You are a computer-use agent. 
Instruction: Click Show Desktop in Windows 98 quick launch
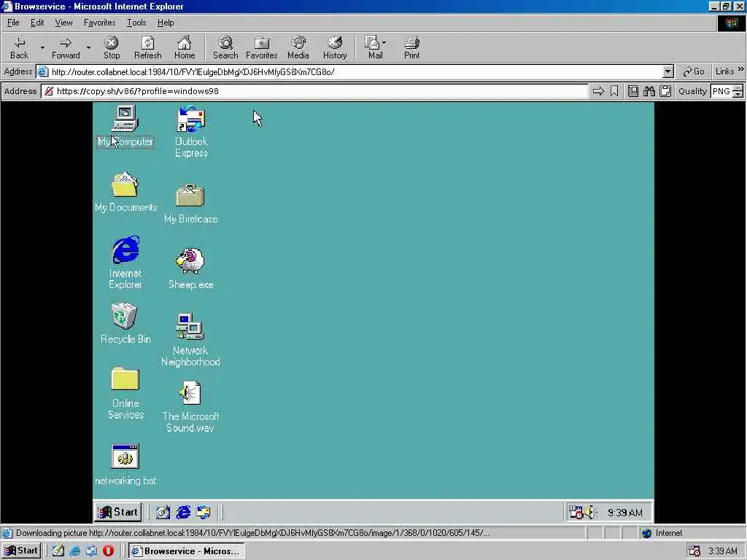click(x=163, y=513)
